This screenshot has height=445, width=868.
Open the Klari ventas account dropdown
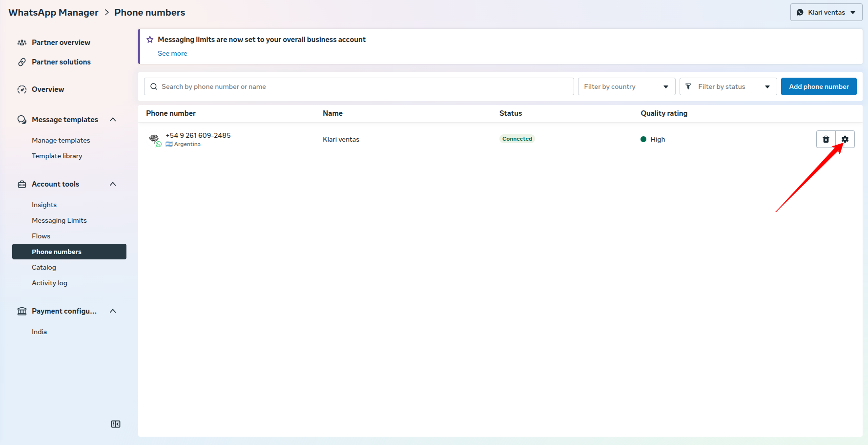pyautogui.click(x=826, y=12)
